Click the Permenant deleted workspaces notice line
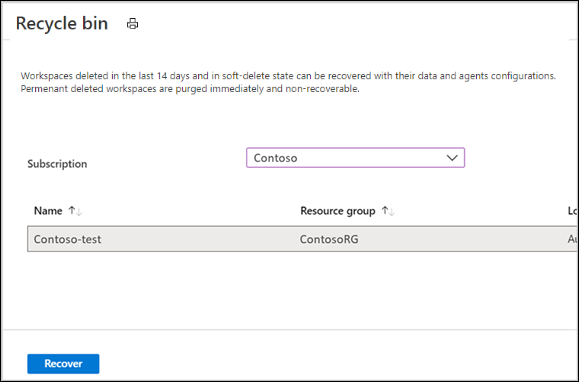Viewport: 579px width, 382px height. 190,89
